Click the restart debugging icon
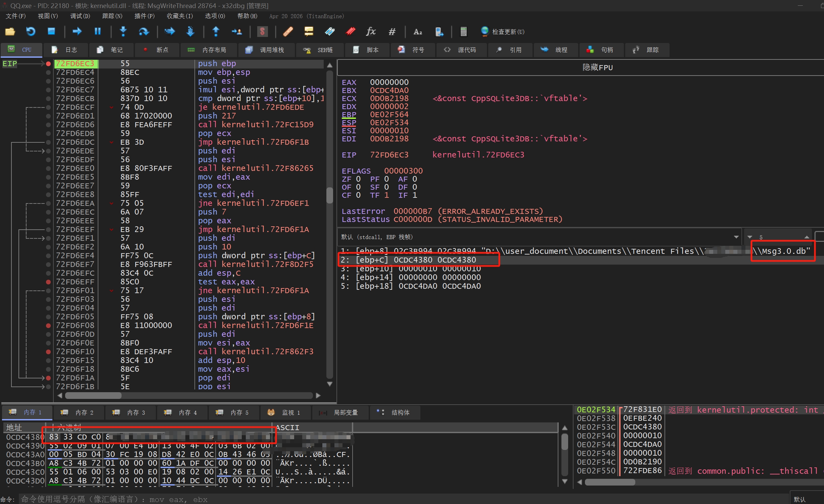The width and height of the screenshot is (824, 504). click(x=31, y=32)
